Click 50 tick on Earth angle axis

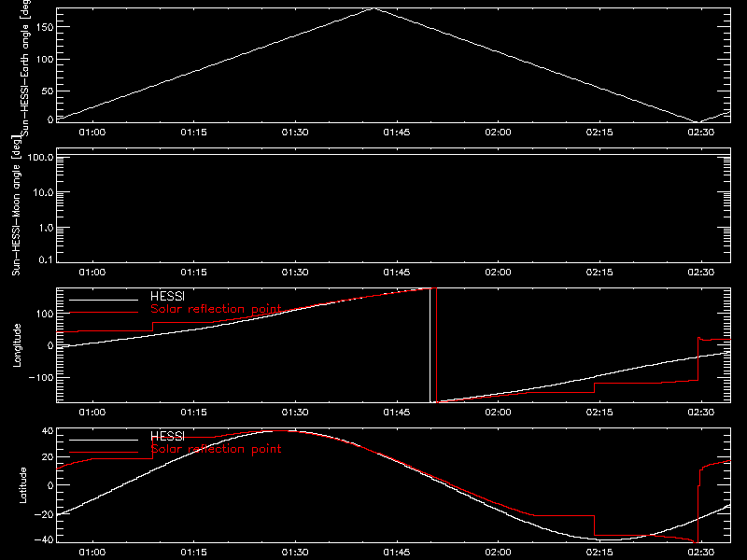coord(48,91)
